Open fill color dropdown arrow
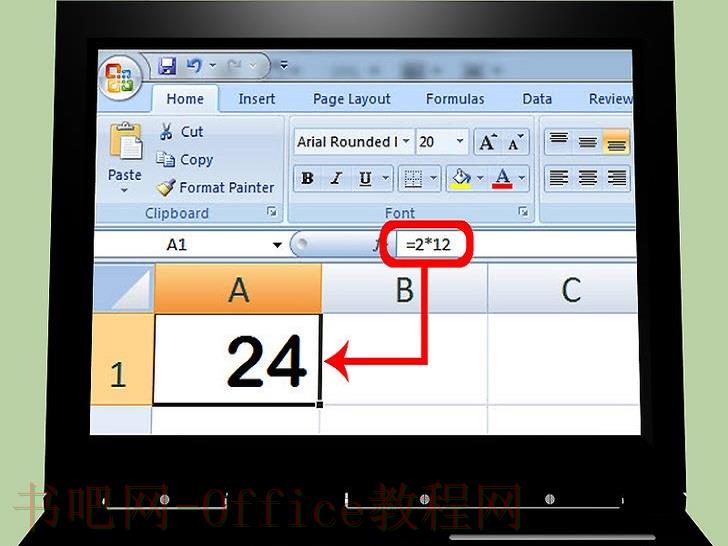Image resolution: width=728 pixels, height=546 pixels. (x=480, y=178)
